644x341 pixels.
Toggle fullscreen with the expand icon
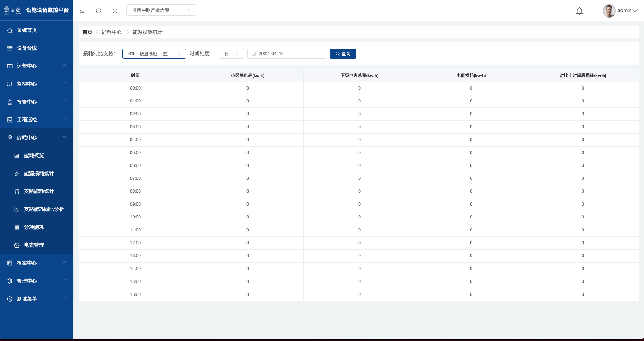pyautogui.click(x=115, y=11)
